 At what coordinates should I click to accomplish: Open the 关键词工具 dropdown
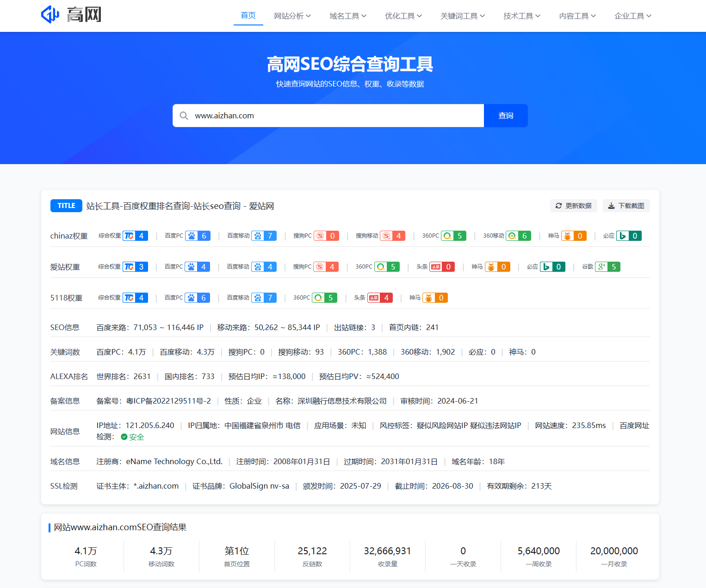[x=463, y=16]
